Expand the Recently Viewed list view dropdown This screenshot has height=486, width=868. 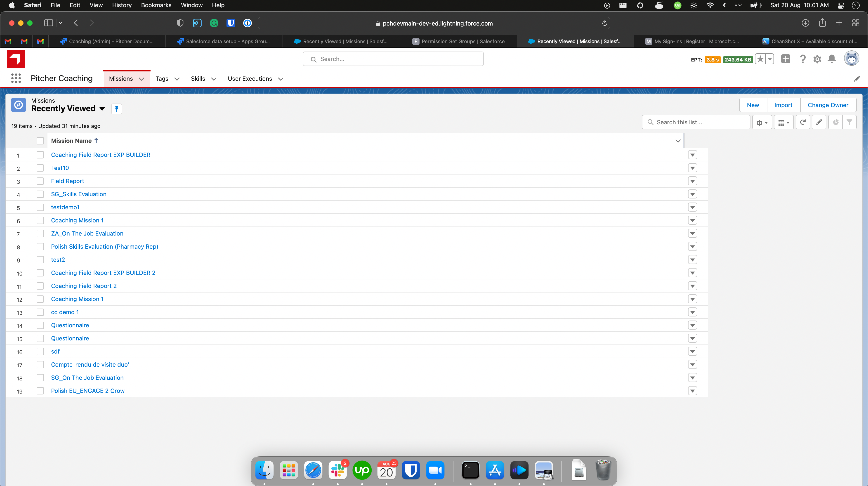coord(102,109)
